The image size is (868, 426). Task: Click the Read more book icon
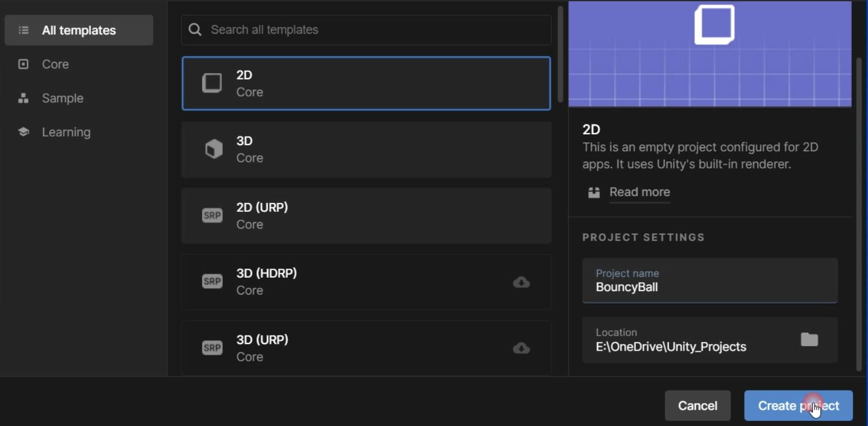pos(594,192)
